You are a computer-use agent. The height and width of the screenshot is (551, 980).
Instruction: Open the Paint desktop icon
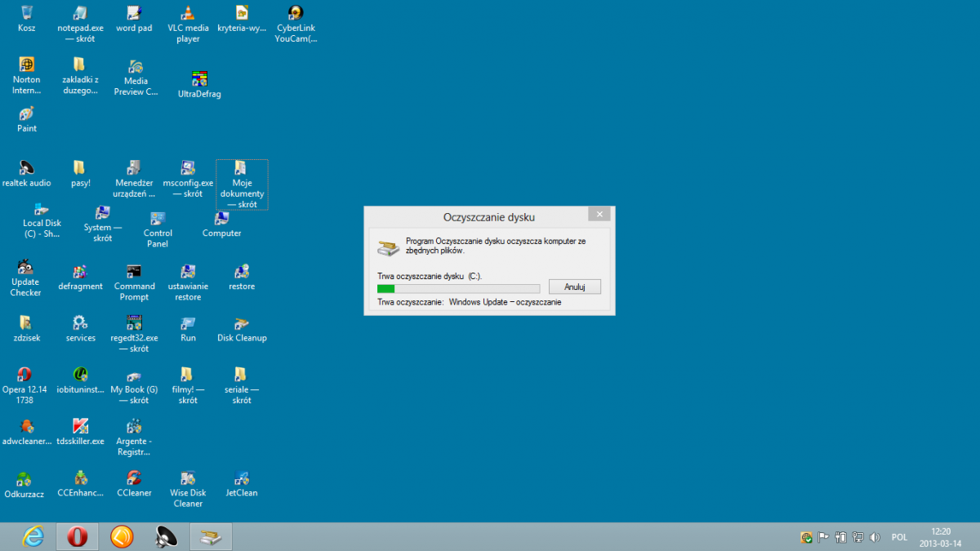point(26,113)
